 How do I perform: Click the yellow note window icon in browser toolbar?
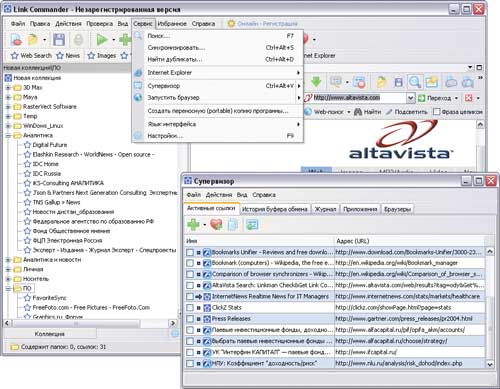432,82
